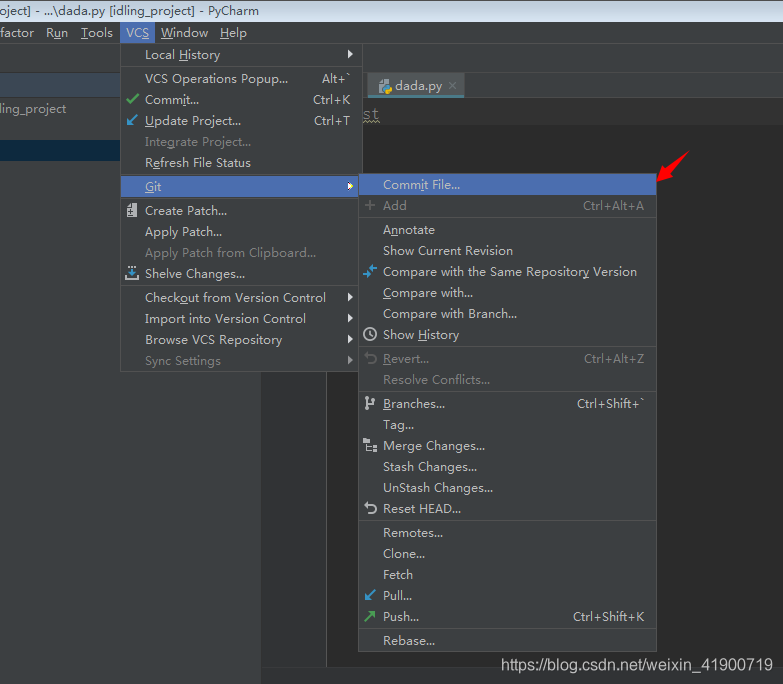
Task: Choose Checkout from Version Control
Action: (x=240, y=298)
